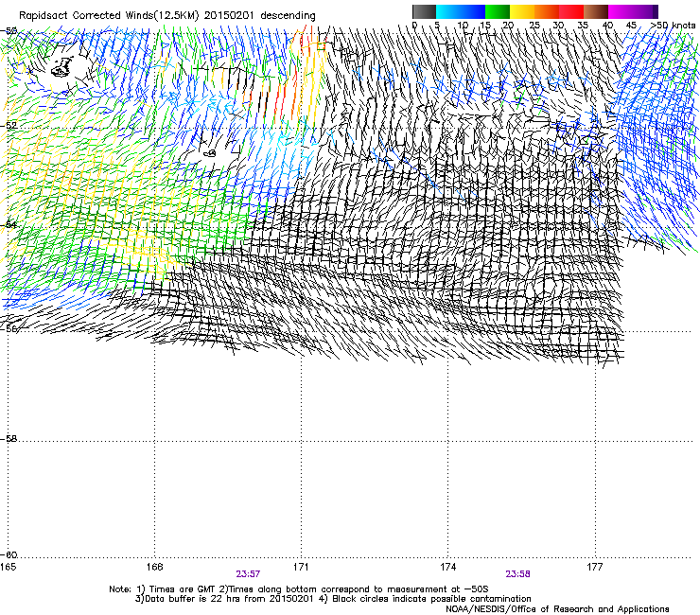
Task: Click the orange 25-30 knots legend segment
Action: click(547, 11)
